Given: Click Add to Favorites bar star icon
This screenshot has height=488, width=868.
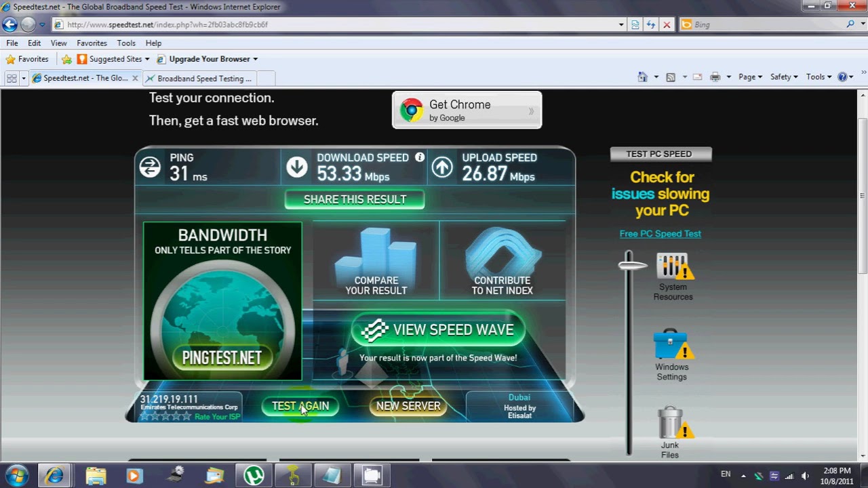Looking at the screenshot, I should click(66, 59).
